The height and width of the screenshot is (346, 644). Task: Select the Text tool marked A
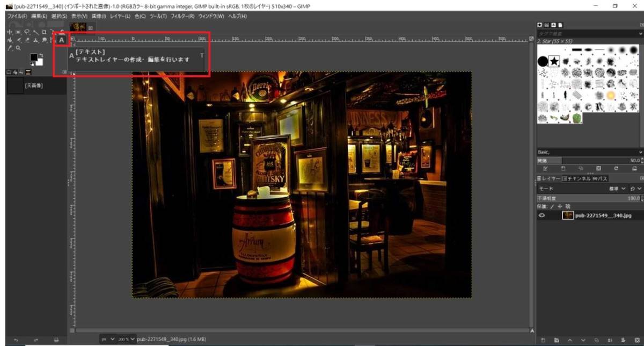point(62,40)
